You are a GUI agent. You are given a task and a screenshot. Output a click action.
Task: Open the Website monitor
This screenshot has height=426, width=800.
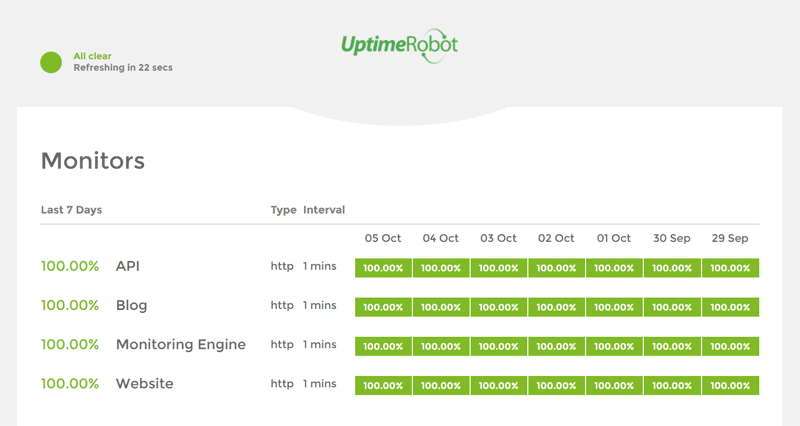[144, 383]
